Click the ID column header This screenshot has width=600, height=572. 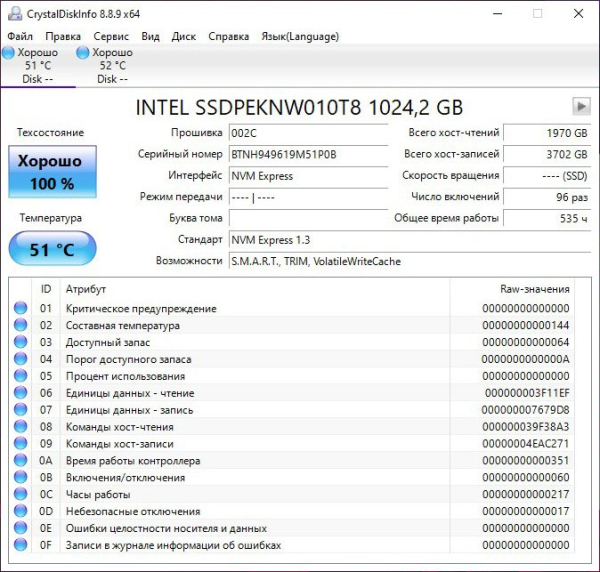pos(46,289)
